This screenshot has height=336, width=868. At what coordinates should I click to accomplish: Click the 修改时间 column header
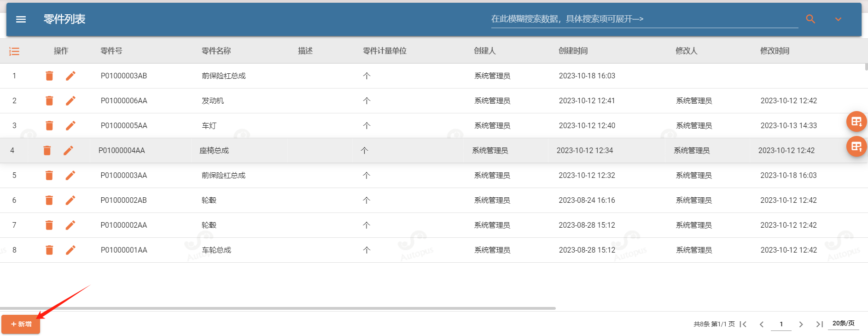(x=775, y=51)
